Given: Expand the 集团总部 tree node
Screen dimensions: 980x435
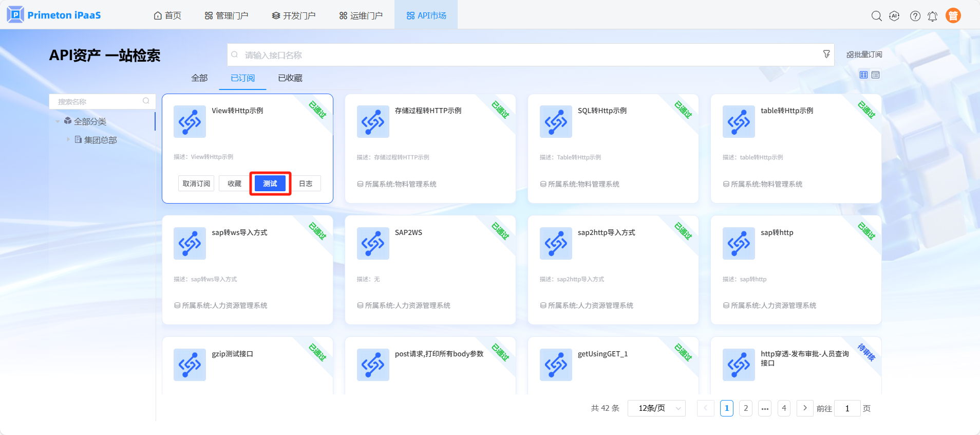Looking at the screenshot, I should coord(68,139).
